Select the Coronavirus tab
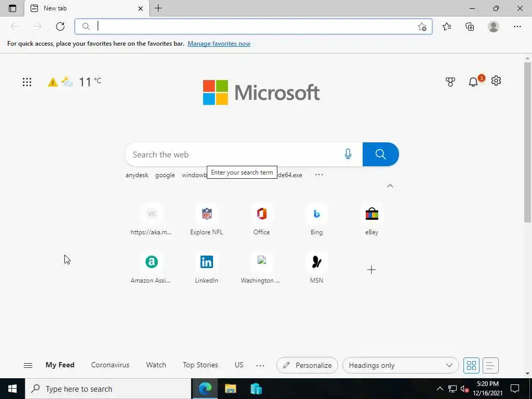 (x=110, y=365)
